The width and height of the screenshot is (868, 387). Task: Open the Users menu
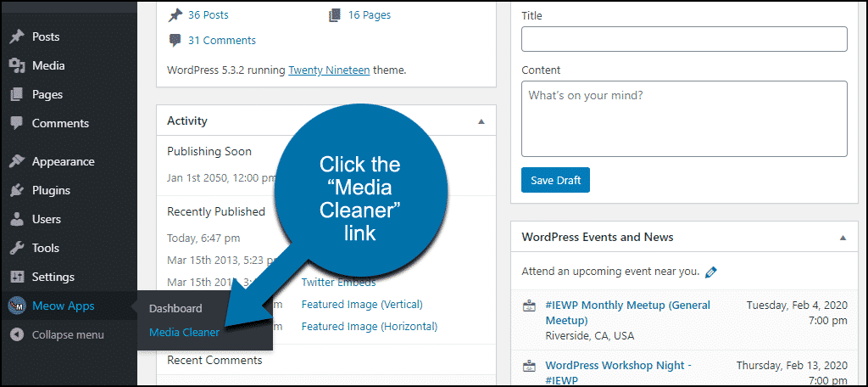coord(47,219)
